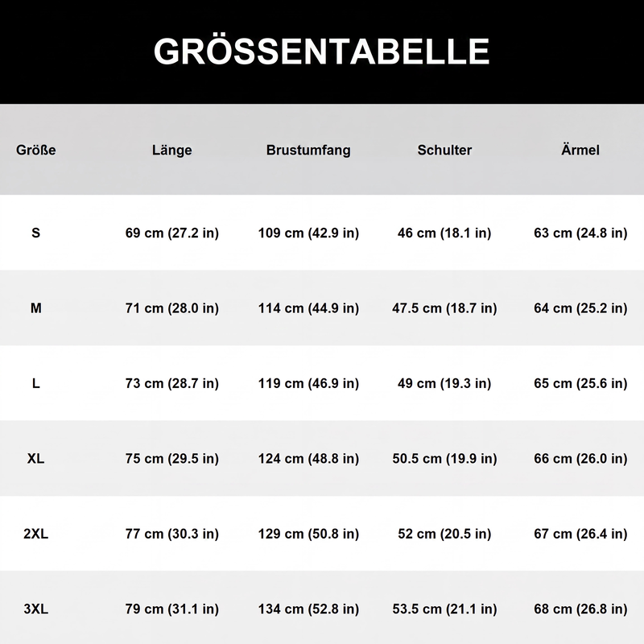
Task: Select the 63 cm (24.8 in) sleeve cell
Action: (x=580, y=233)
